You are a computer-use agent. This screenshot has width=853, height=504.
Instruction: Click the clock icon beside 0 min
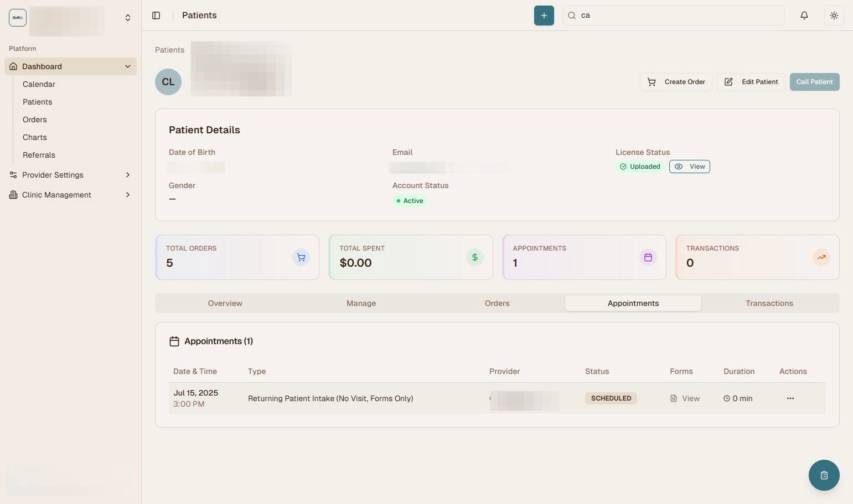tap(727, 398)
